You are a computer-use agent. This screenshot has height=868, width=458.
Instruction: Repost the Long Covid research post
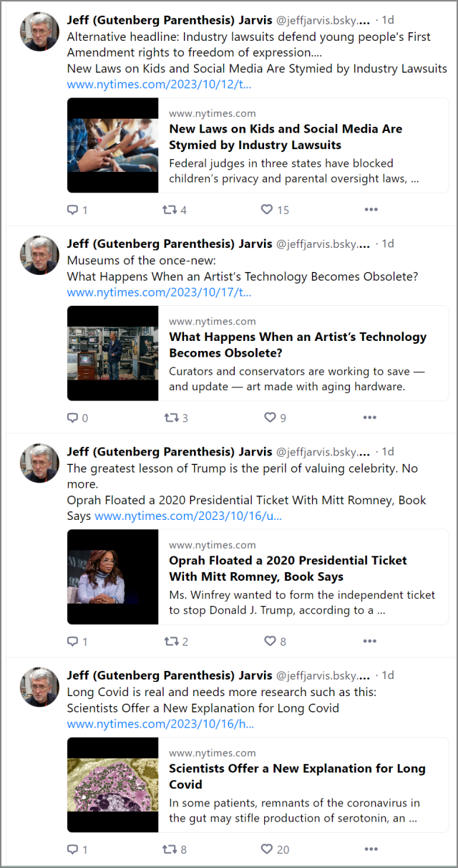tap(170, 849)
